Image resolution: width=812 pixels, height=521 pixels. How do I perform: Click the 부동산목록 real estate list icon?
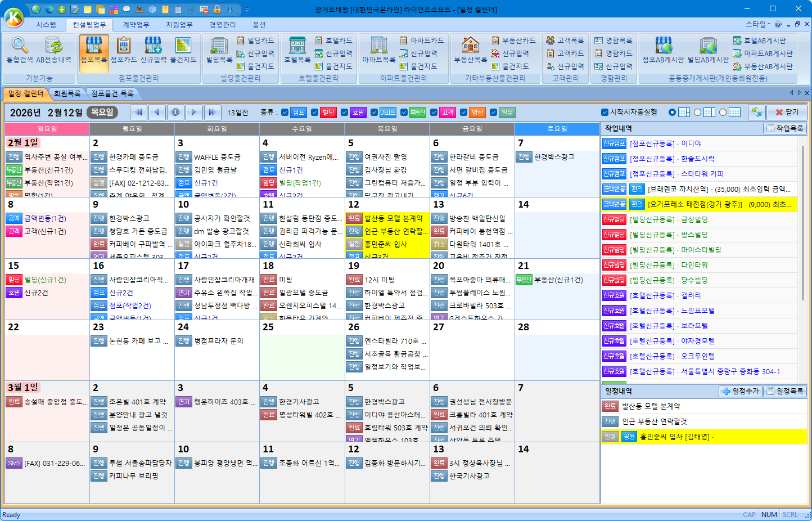[470, 50]
